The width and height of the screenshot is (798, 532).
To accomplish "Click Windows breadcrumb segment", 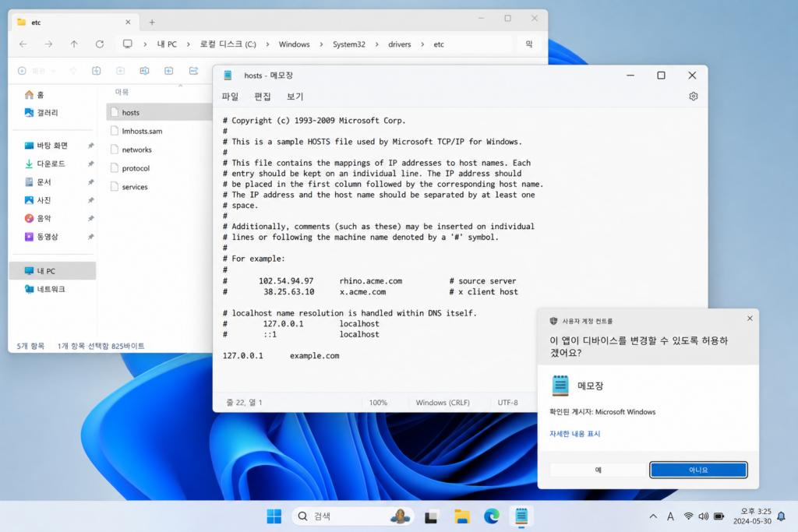I will pyautogui.click(x=294, y=44).
